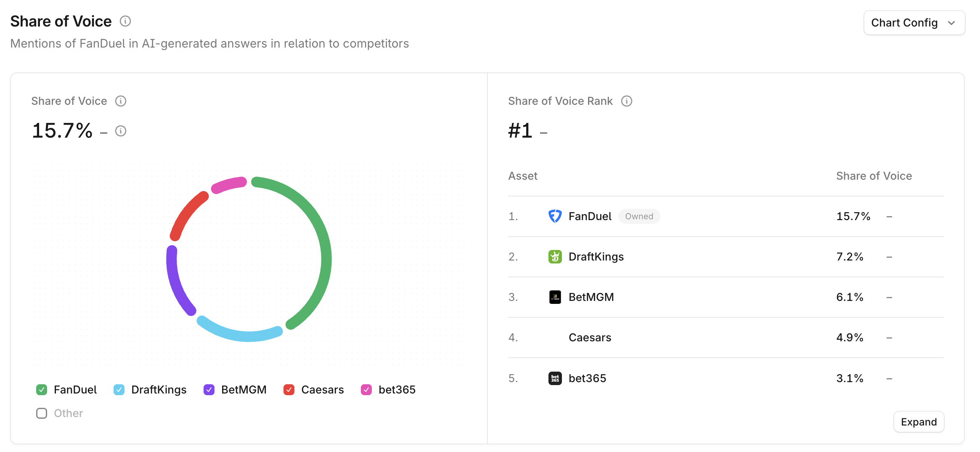This screenshot has width=980, height=452.
Task: Click the DraftKings crown logo icon
Action: [555, 257]
